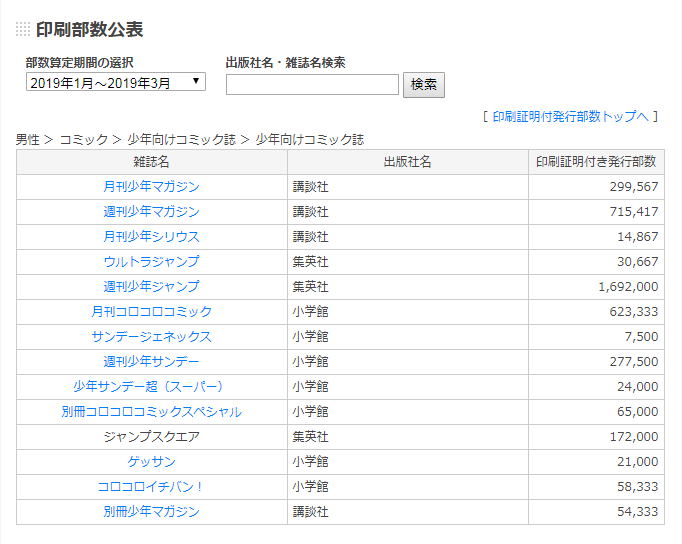Click the circulation value 30,667
682x544 pixels.
[638, 262]
